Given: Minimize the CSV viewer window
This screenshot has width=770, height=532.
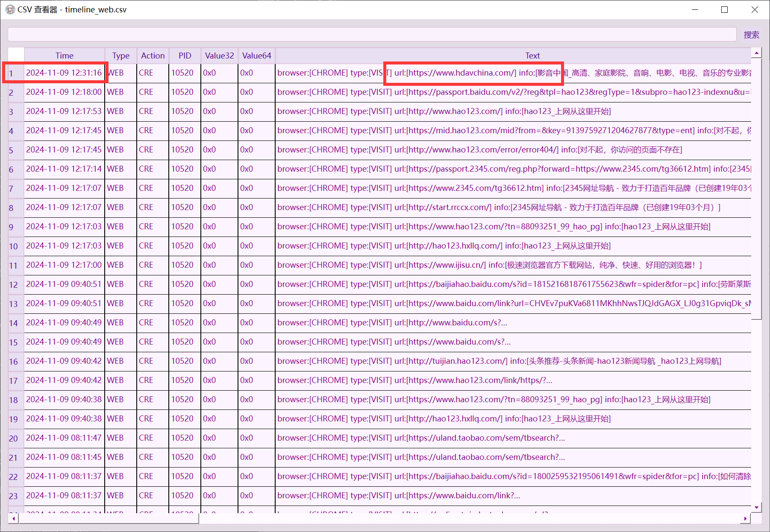Looking at the screenshot, I should (695, 9).
